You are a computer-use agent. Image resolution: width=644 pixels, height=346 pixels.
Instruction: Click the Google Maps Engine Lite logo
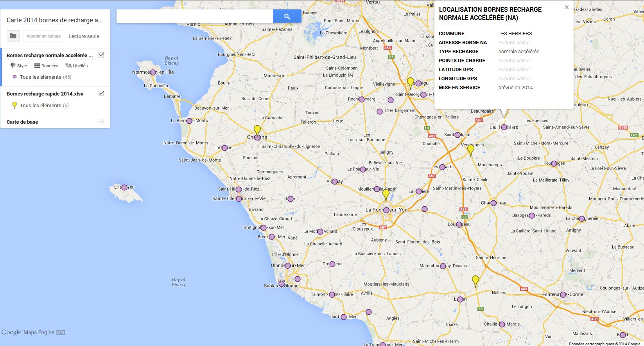(33, 332)
